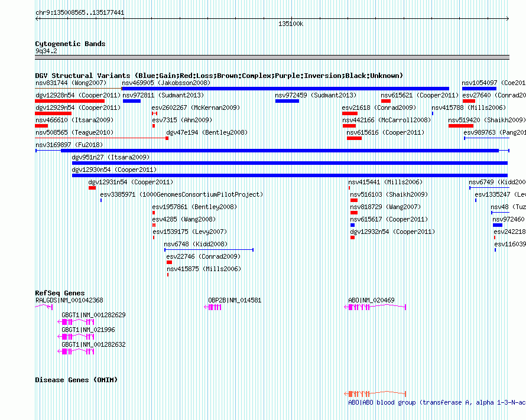Click nsv6749 variant label
This screenshot has height=420, width=526.
click(497, 182)
